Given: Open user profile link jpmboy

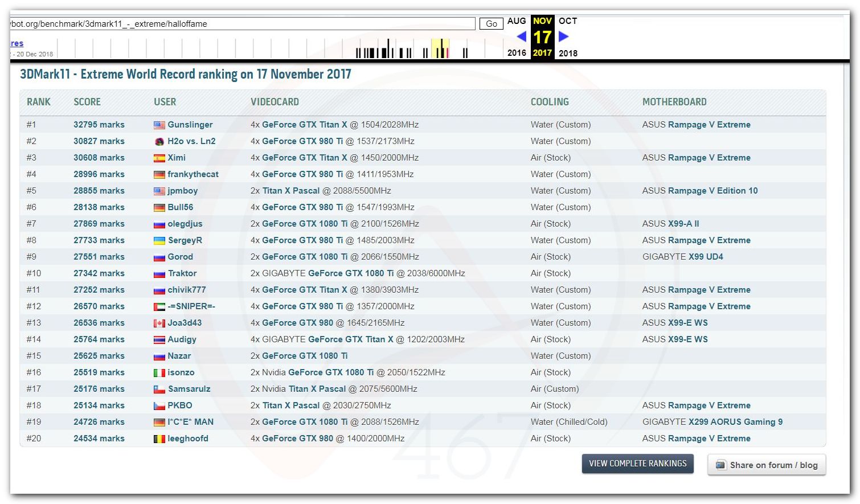Looking at the screenshot, I should (182, 191).
